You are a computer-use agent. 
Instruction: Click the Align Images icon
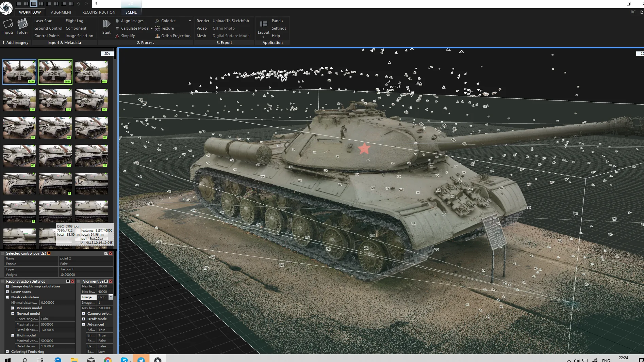click(x=117, y=21)
